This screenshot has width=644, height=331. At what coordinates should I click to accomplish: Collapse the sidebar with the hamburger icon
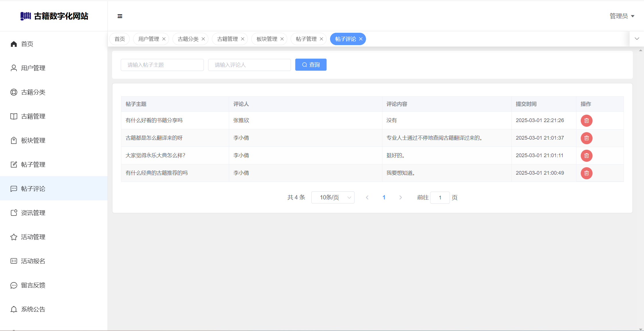tap(120, 16)
